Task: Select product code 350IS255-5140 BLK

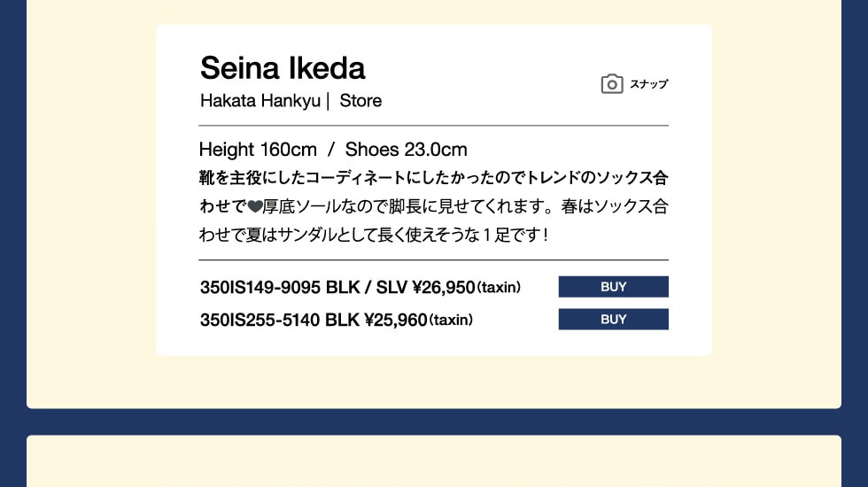Action: point(280,320)
